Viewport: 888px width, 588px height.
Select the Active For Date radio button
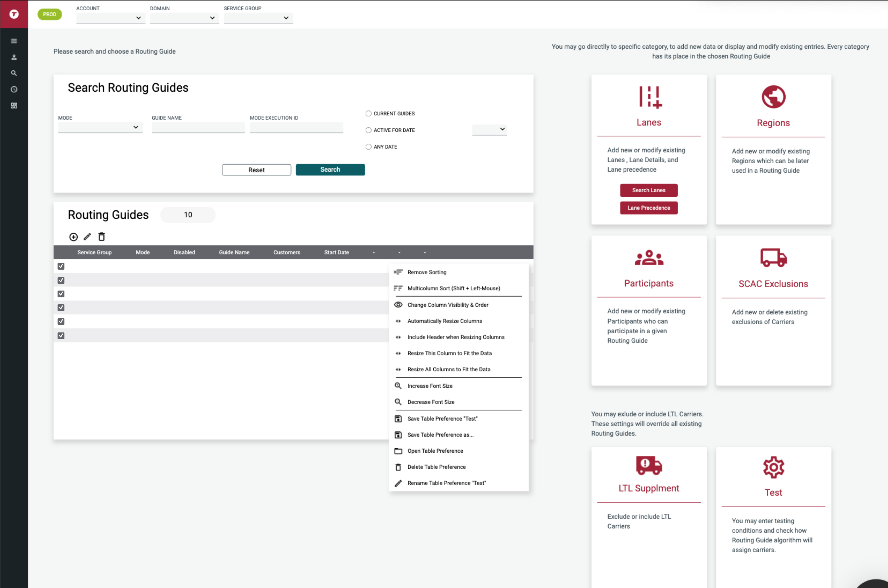(x=369, y=130)
